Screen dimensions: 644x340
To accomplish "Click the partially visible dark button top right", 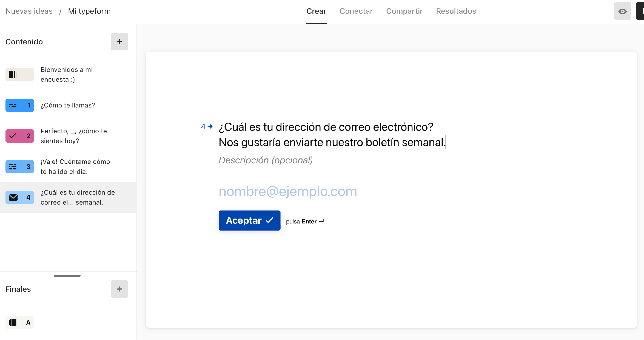I will (640, 11).
